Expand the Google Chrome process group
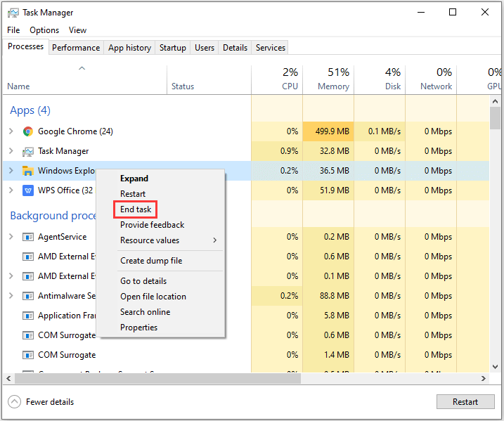The image size is (504, 421). pyautogui.click(x=11, y=131)
